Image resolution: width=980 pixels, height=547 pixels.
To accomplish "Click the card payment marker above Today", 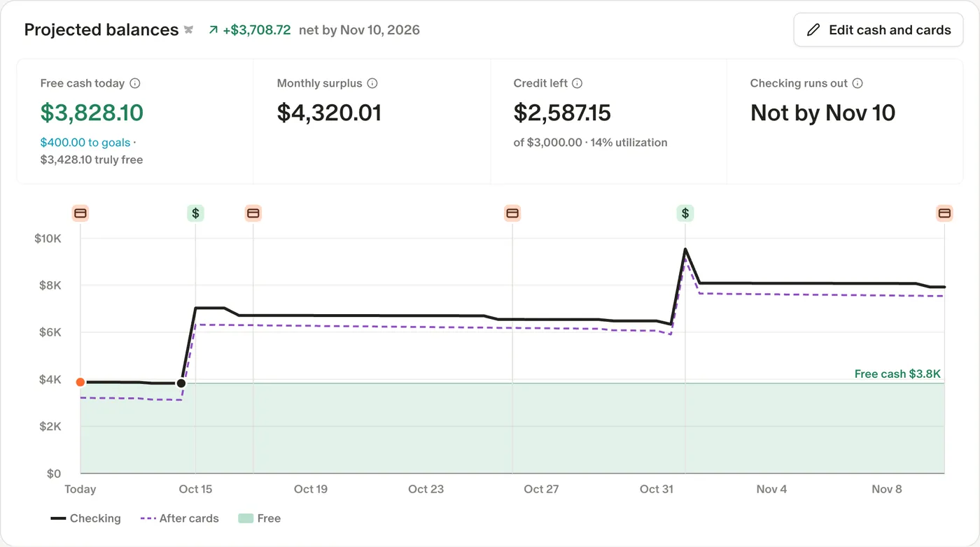I will (x=80, y=213).
